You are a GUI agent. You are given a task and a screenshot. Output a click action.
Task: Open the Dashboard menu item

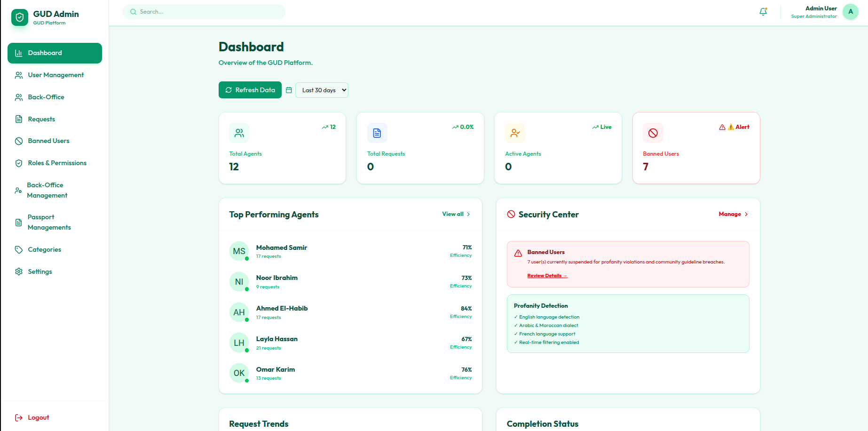[55, 53]
